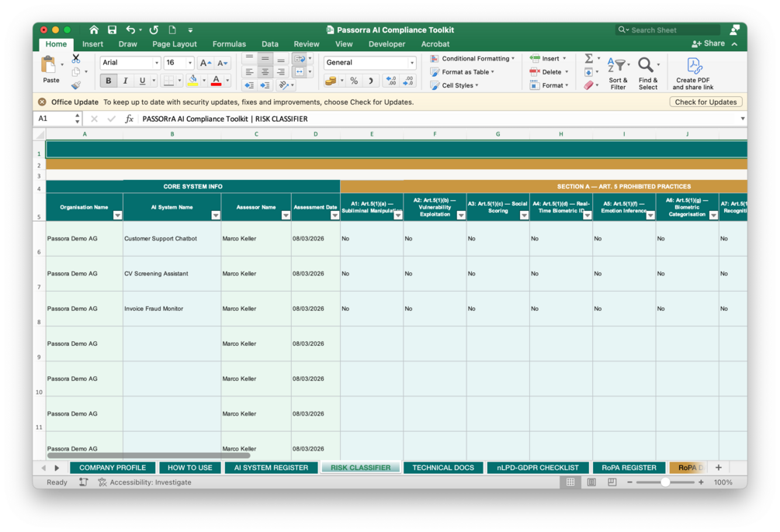
Task: Open Assessment Date column filter
Action: 335,216
